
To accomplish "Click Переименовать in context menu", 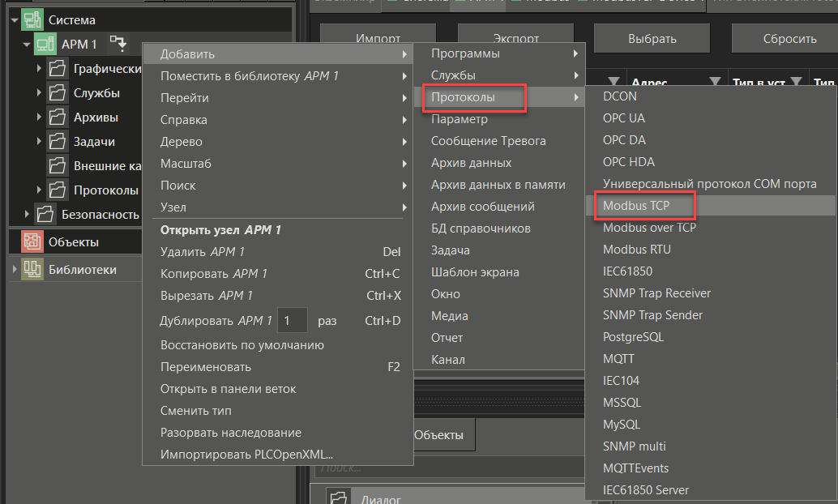I will (x=206, y=367).
